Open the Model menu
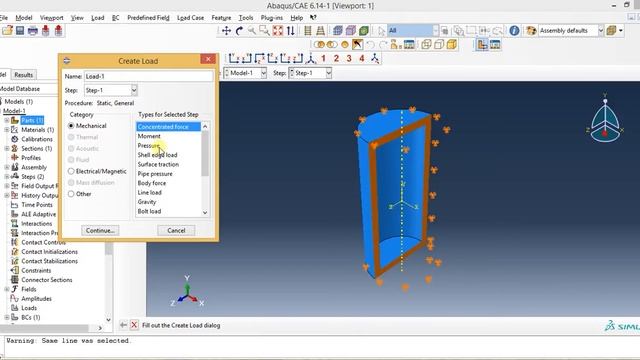This screenshot has width=640, height=360. tap(24, 18)
